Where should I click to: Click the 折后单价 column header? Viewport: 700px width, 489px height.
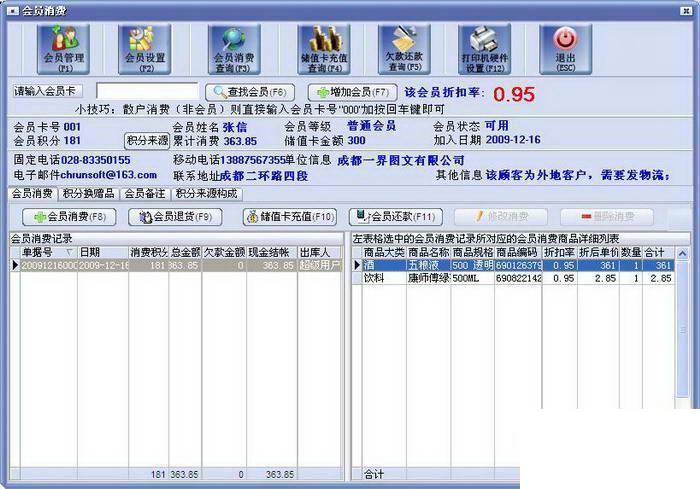click(x=599, y=252)
